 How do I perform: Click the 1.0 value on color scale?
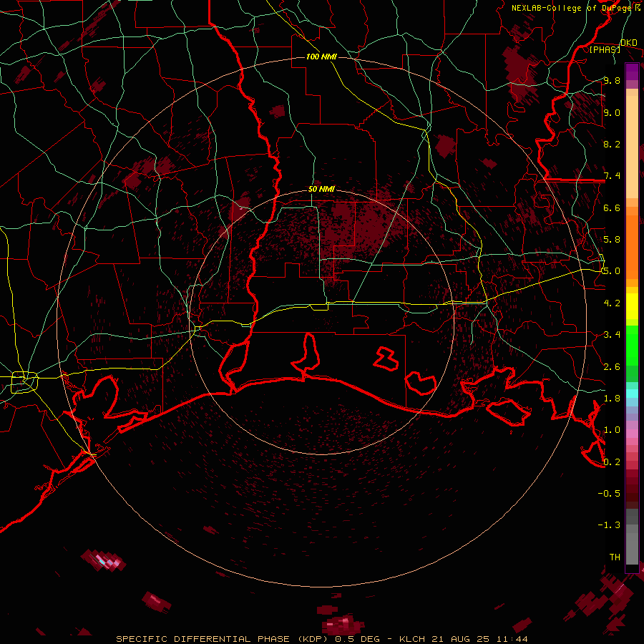pos(612,430)
